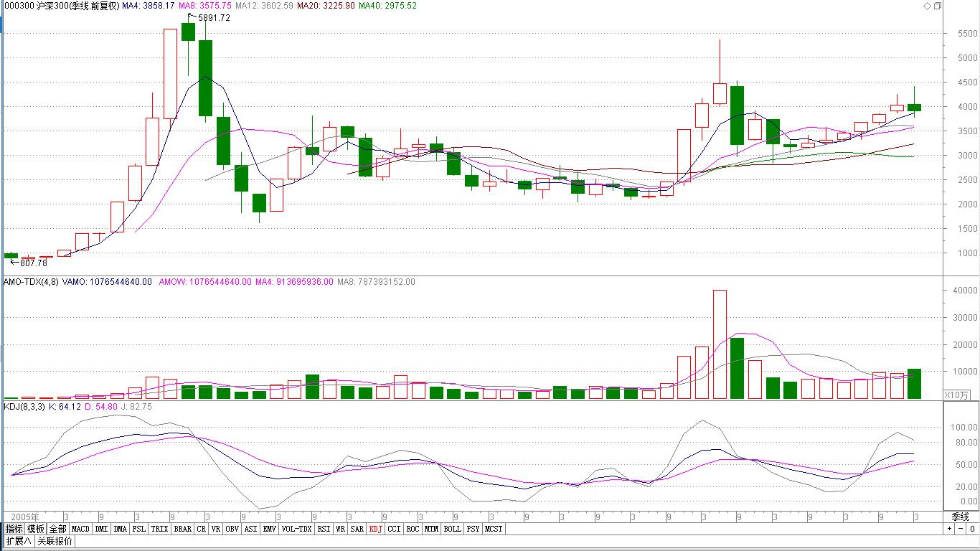Expand the 扩展 panel
Screen dimensions: 980x551
pos(19,541)
